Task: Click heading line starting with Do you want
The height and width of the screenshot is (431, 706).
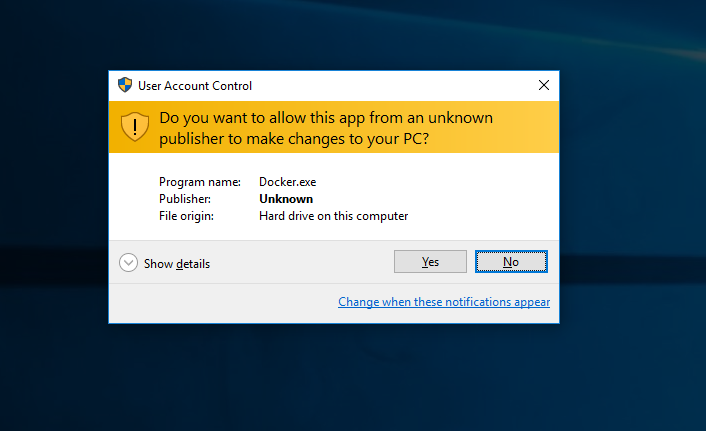Action: [x=326, y=117]
